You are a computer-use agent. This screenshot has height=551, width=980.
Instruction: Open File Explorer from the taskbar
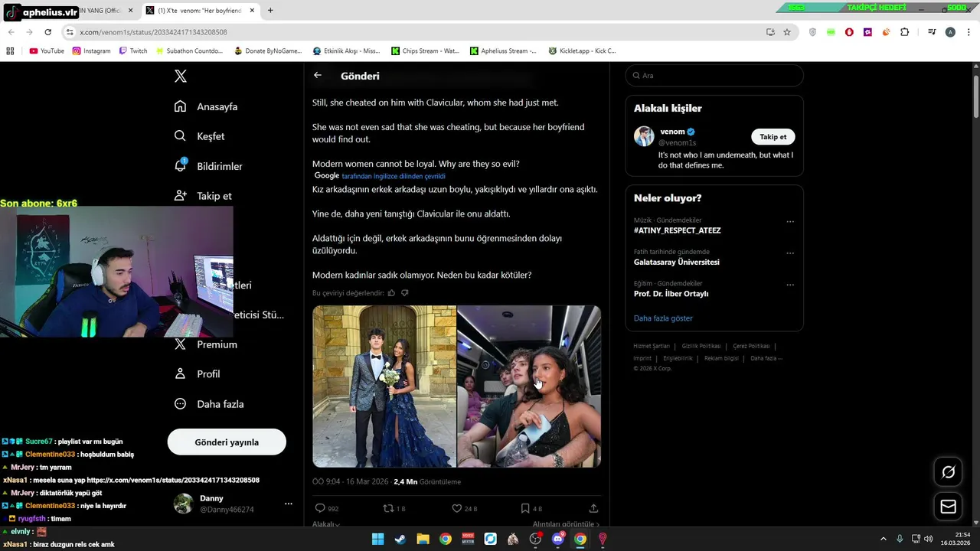423,539
